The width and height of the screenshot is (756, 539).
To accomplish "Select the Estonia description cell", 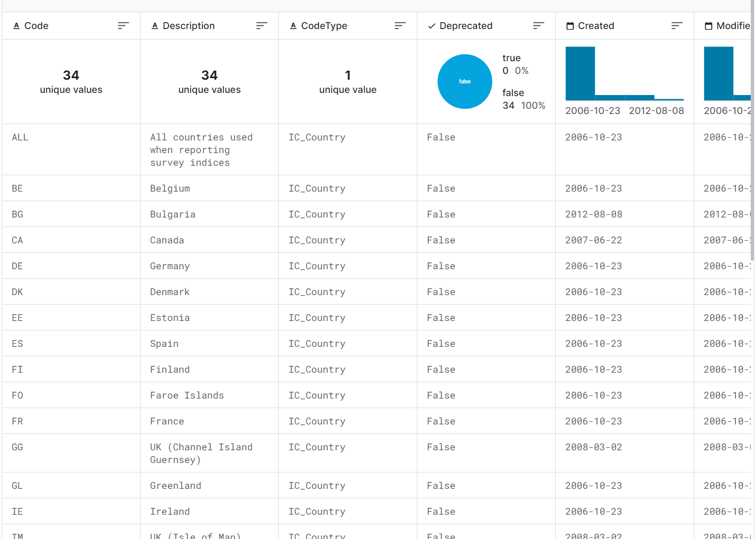I will [210, 318].
